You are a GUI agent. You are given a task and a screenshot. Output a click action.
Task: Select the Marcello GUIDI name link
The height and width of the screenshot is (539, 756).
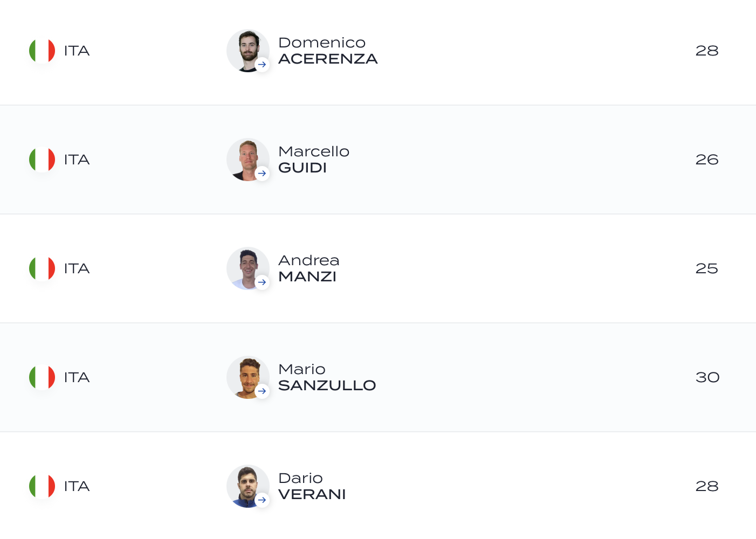click(314, 160)
